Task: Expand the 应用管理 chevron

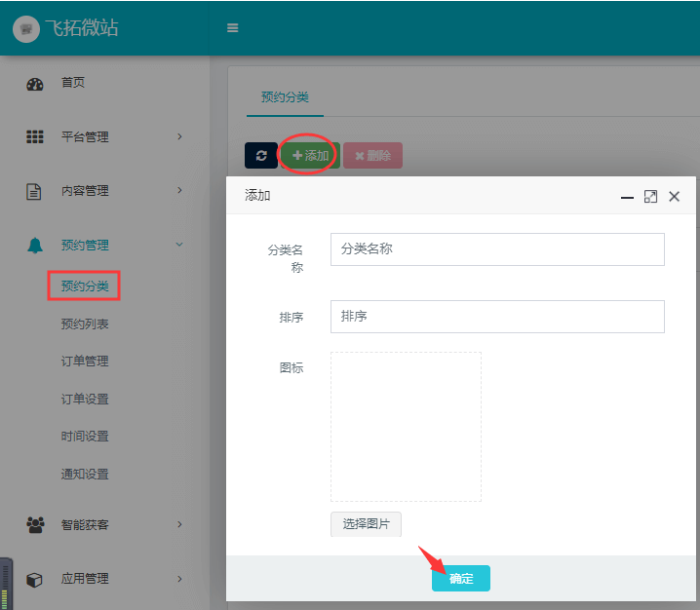Action: coord(179,579)
